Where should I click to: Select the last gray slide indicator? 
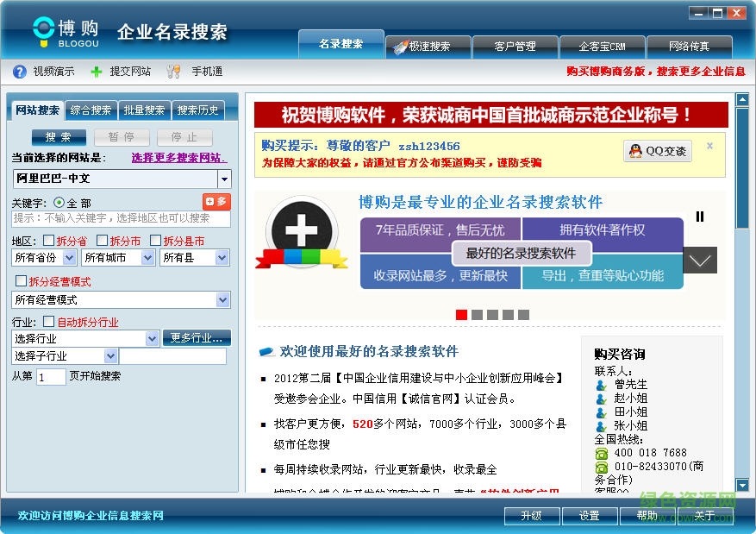(523, 315)
